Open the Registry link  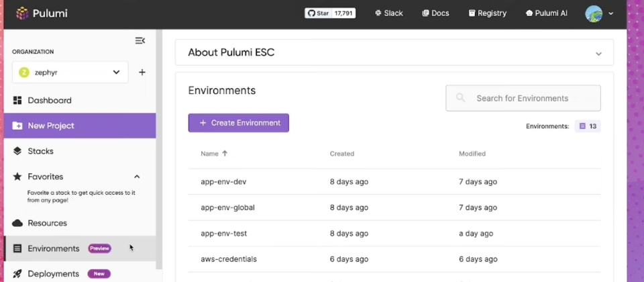488,13
